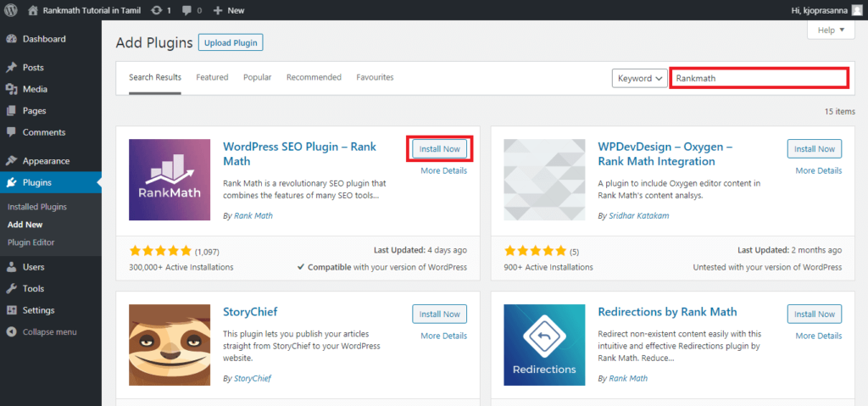Open More Details for Oxygen Rank Math Integration
This screenshot has width=868, height=406.
pyautogui.click(x=819, y=170)
